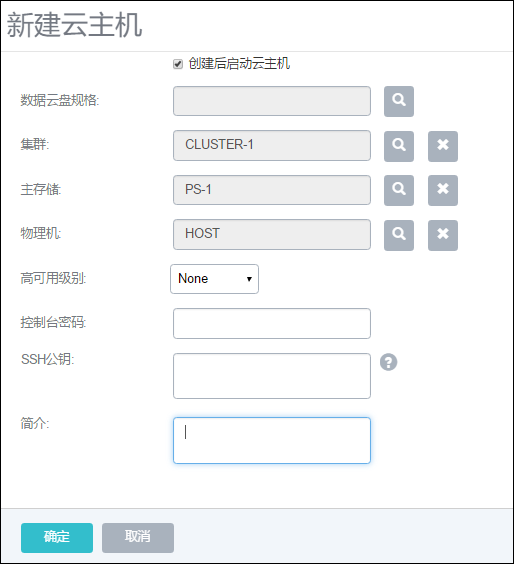
Task: Click inside the SSH公钥 text area
Action: (x=272, y=376)
